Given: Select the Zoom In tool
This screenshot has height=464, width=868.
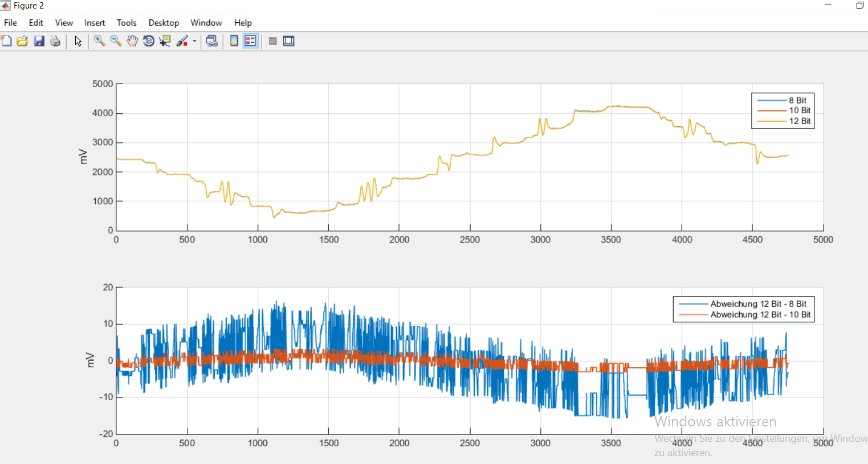Looking at the screenshot, I should coord(99,41).
